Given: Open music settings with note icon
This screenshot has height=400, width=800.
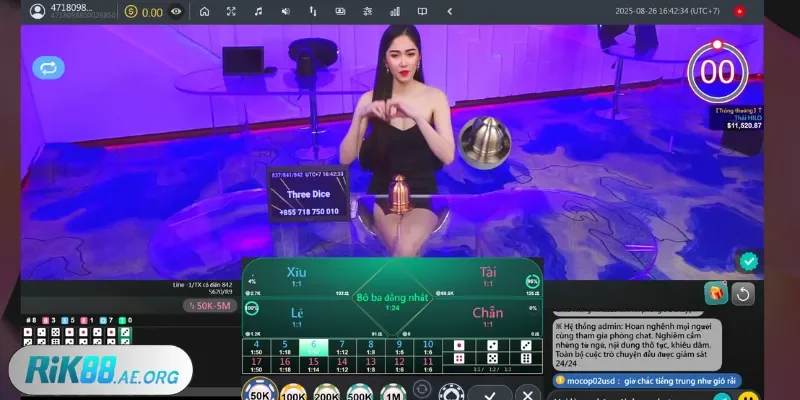Looking at the screenshot, I should [x=258, y=12].
